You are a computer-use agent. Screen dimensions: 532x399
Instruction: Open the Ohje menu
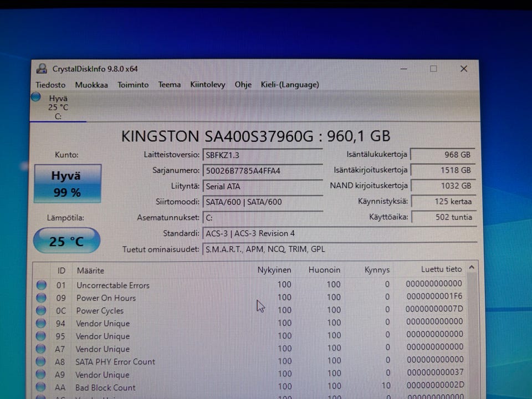[243, 84]
